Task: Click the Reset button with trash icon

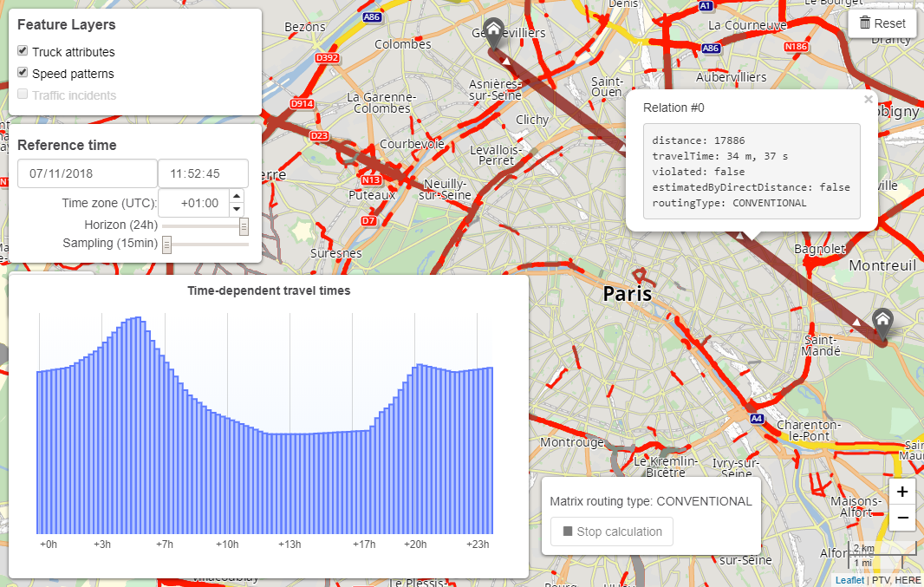Action: pos(882,23)
